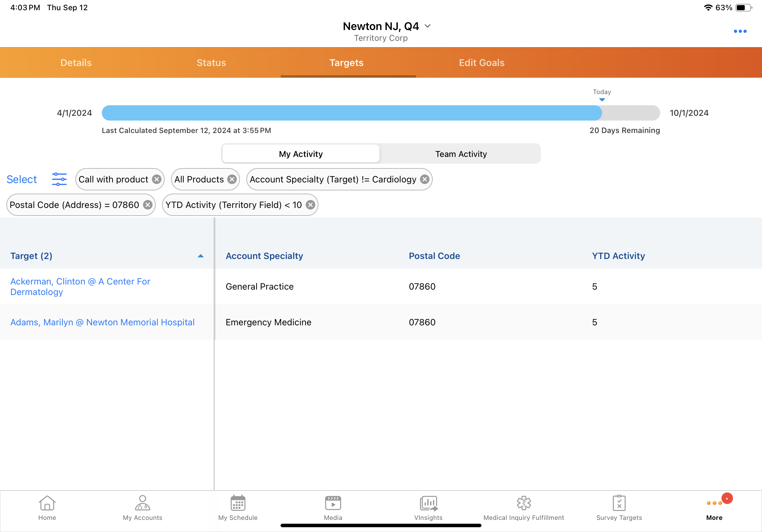Open My Schedule calendar icon

click(x=238, y=503)
